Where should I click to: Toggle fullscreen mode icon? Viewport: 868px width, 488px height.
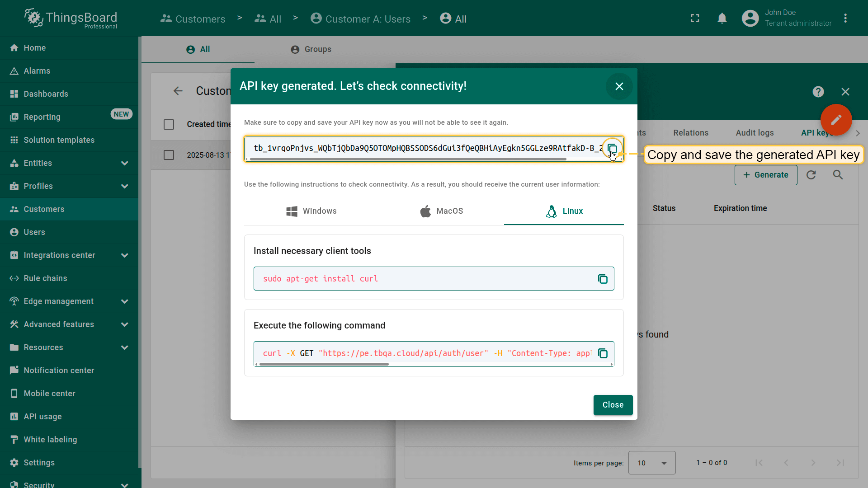[x=695, y=19]
